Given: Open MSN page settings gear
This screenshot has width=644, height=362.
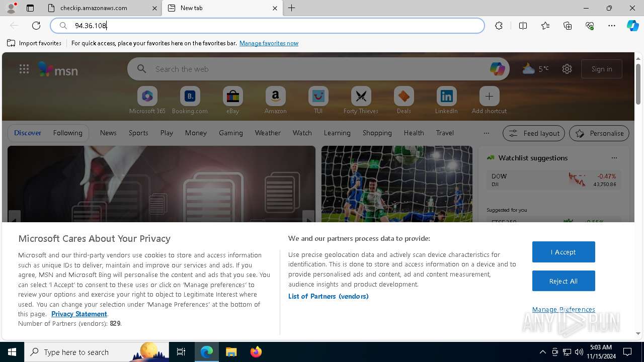Looking at the screenshot, I should point(567,69).
